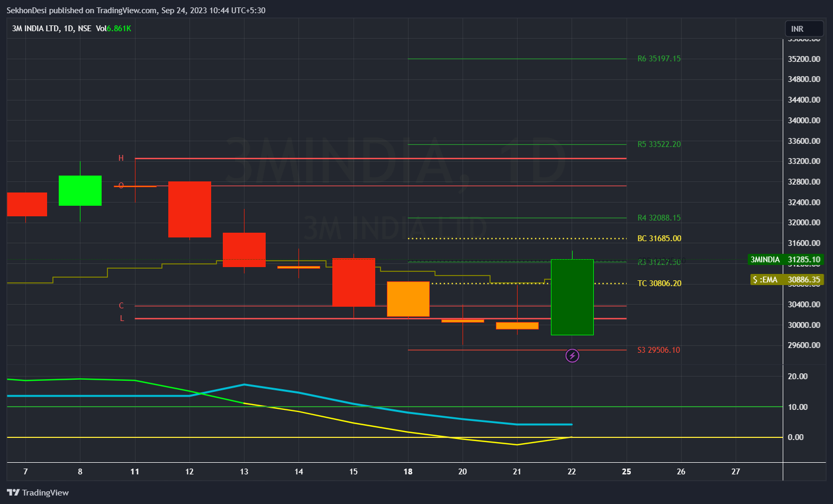Viewport: 833px width, 504px height.
Task: Click the 10.00 indicator scale value
Action: (x=798, y=407)
